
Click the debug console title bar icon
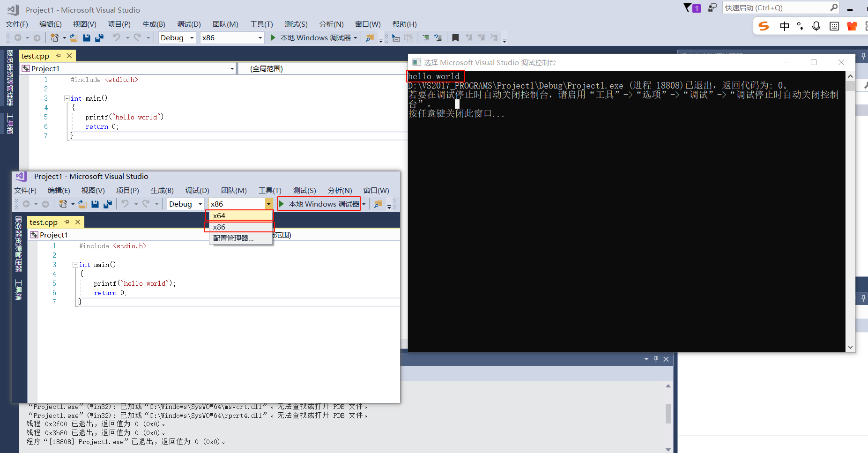416,62
